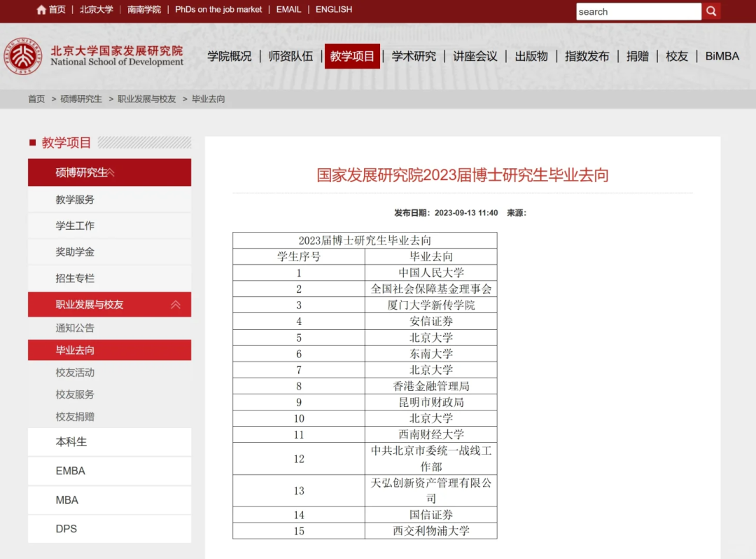This screenshot has width=756, height=559.
Task: Open the 校友 main menu item
Action: [x=677, y=57]
